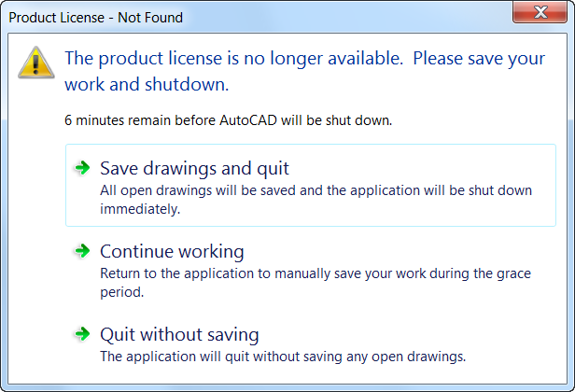The height and width of the screenshot is (392, 575).
Task: Select the "Continue working" option title
Action: point(172,252)
